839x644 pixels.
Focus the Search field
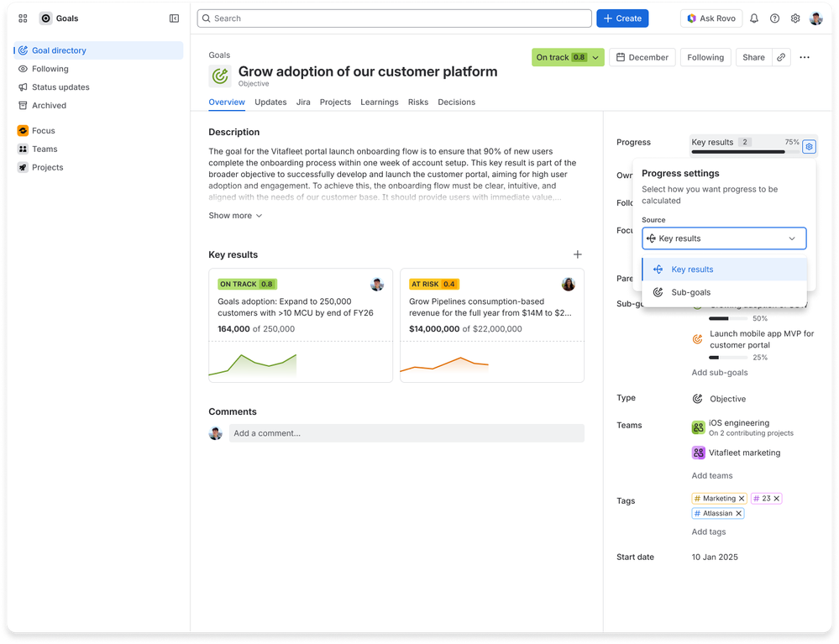click(x=395, y=18)
